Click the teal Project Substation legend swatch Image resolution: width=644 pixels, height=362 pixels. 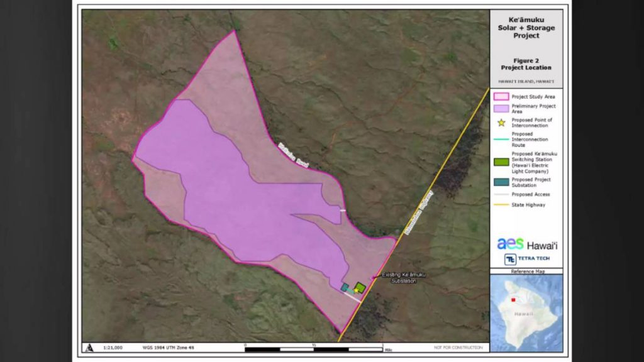[x=501, y=182]
